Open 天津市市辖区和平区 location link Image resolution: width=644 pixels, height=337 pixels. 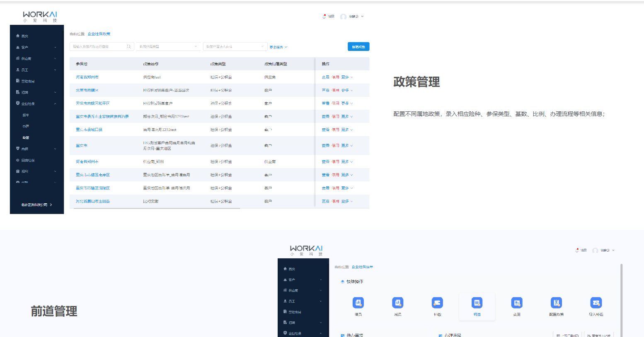click(x=92, y=104)
